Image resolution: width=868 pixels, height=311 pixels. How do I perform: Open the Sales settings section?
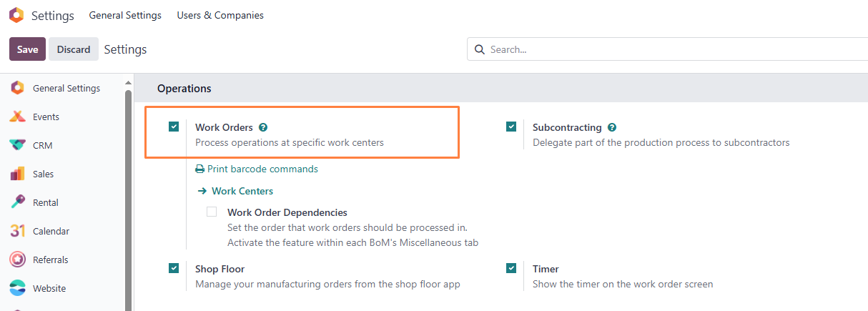pyautogui.click(x=43, y=174)
